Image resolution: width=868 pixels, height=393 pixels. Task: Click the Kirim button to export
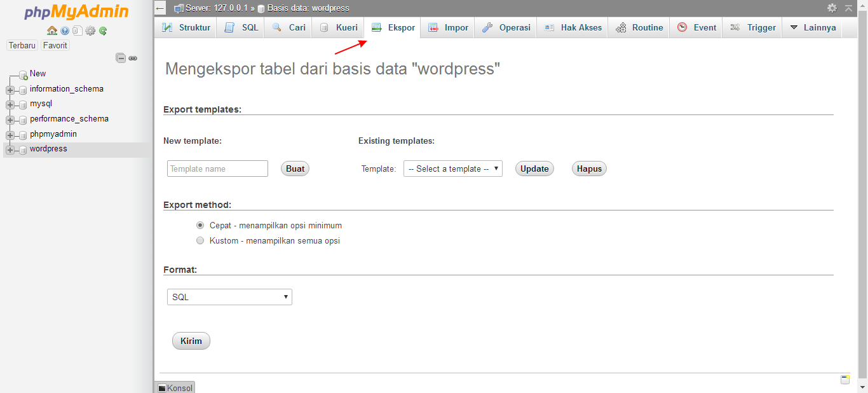coord(191,341)
